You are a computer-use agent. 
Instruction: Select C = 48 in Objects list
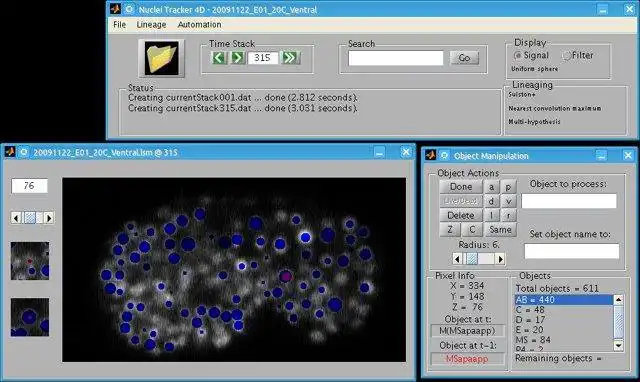[564, 310]
